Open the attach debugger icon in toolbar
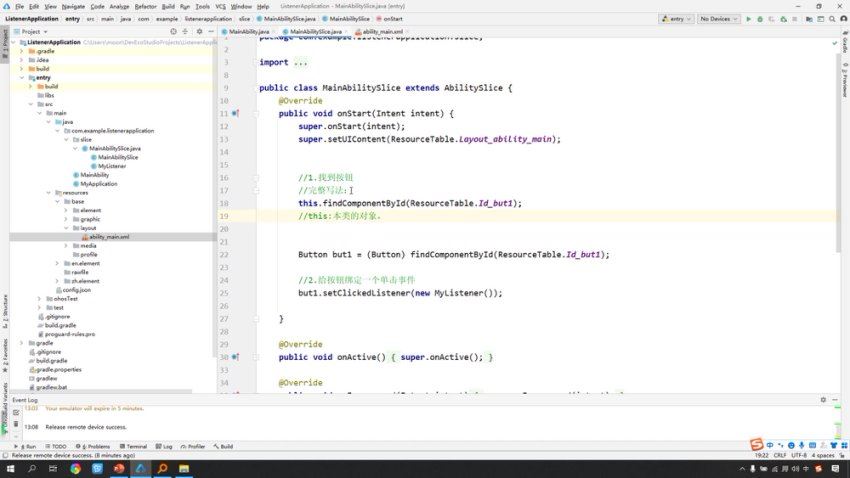The height and width of the screenshot is (478, 850). [783, 19]
